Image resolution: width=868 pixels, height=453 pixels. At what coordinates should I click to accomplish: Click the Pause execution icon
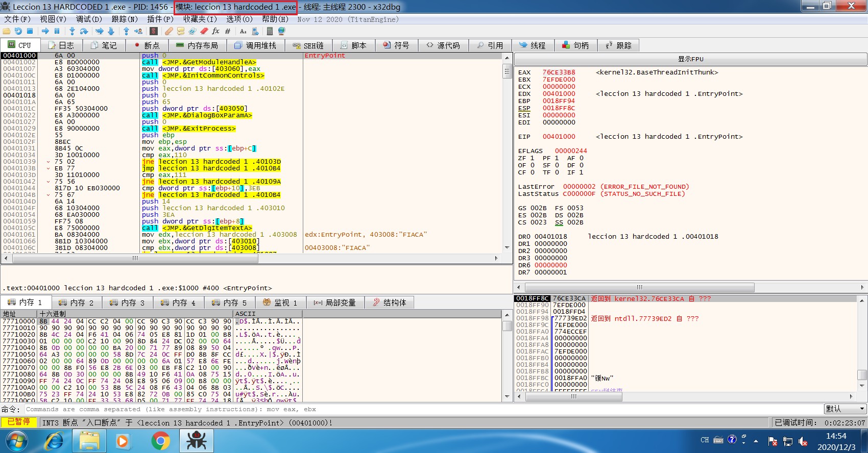[57, 31]
